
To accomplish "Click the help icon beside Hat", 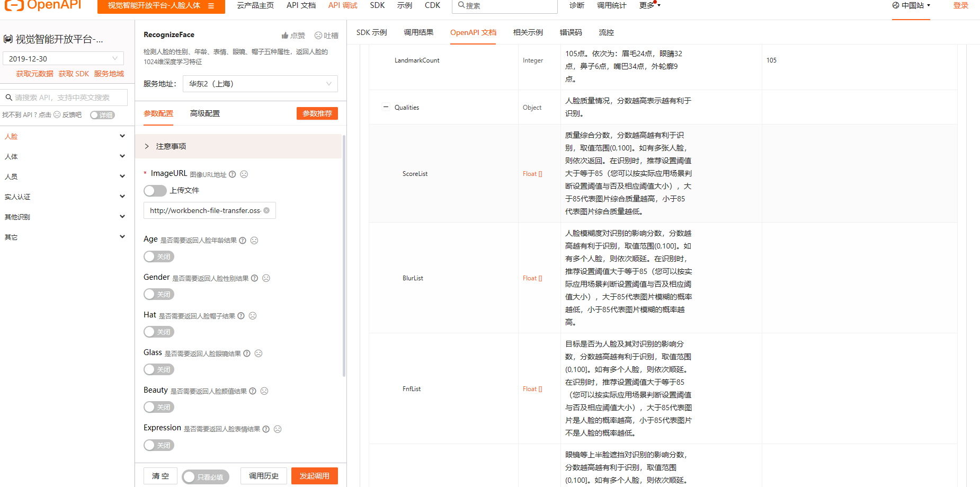I will tap(241, 316).
